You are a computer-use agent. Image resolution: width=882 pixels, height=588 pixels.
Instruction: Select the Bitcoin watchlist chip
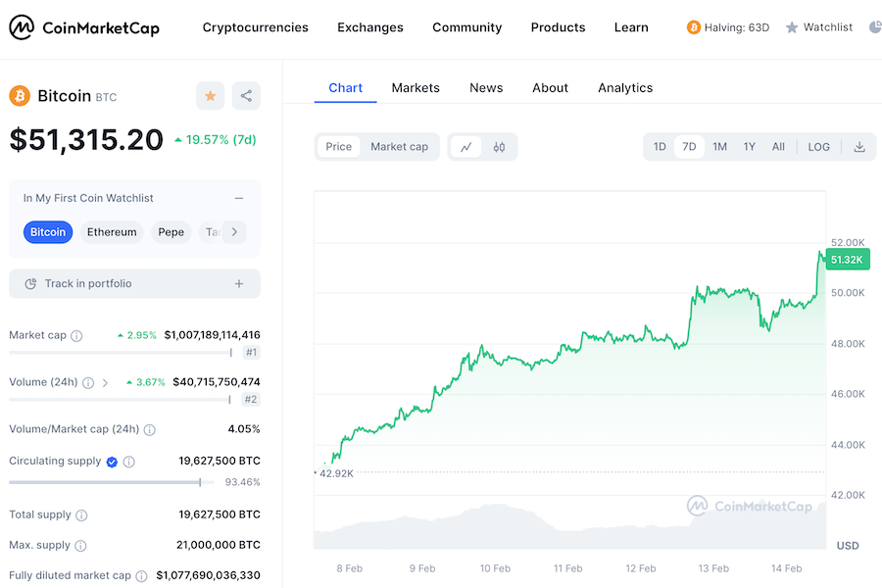pyautogui.click(x=48, y=232)
